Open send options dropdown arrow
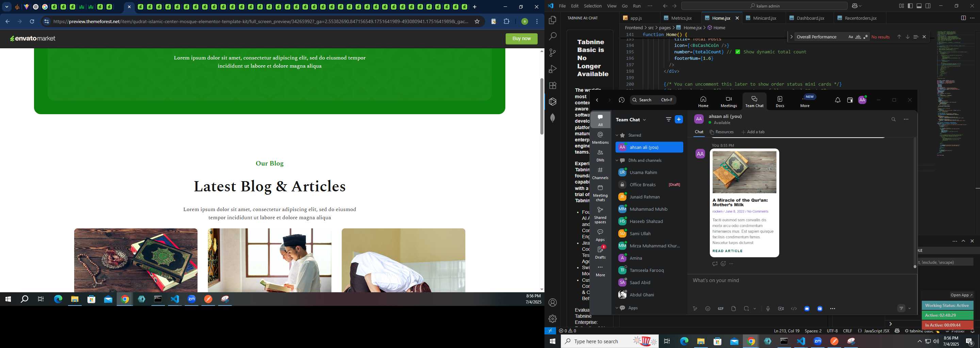The width and height of the screenshot is (980, 348). 910,309
